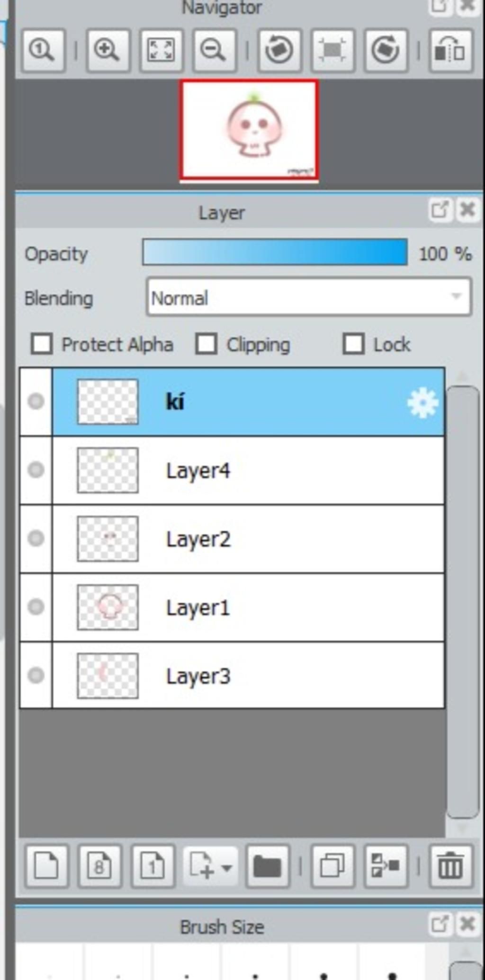The image size is (485, 980).
Task: Hide Layer4 using its visibility dot
Action: (36, 470)
